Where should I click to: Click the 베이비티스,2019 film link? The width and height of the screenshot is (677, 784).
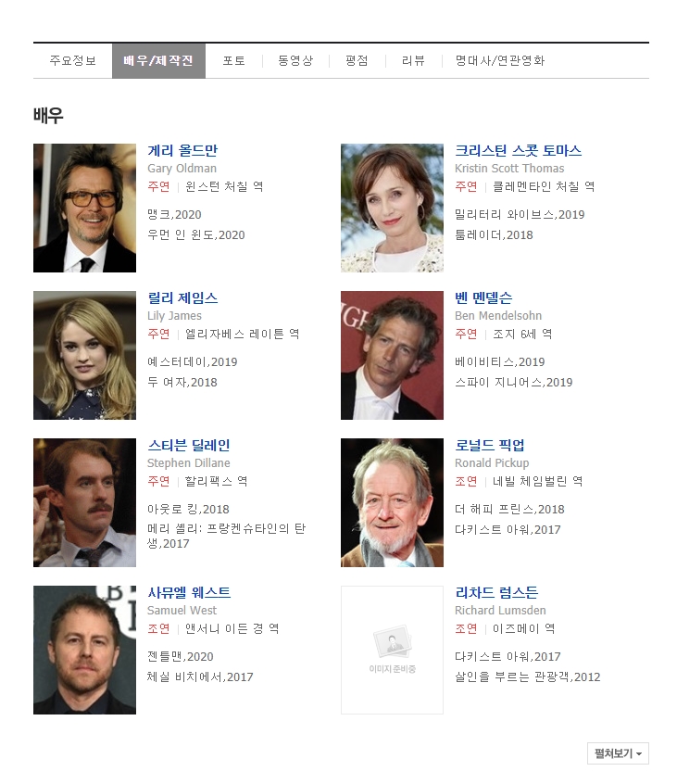499,362
